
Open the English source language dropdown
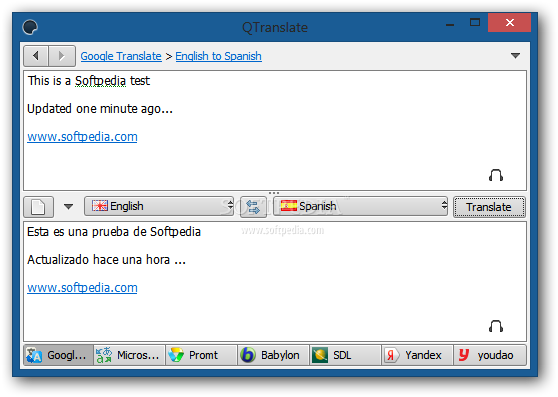(x=159, y=206)
